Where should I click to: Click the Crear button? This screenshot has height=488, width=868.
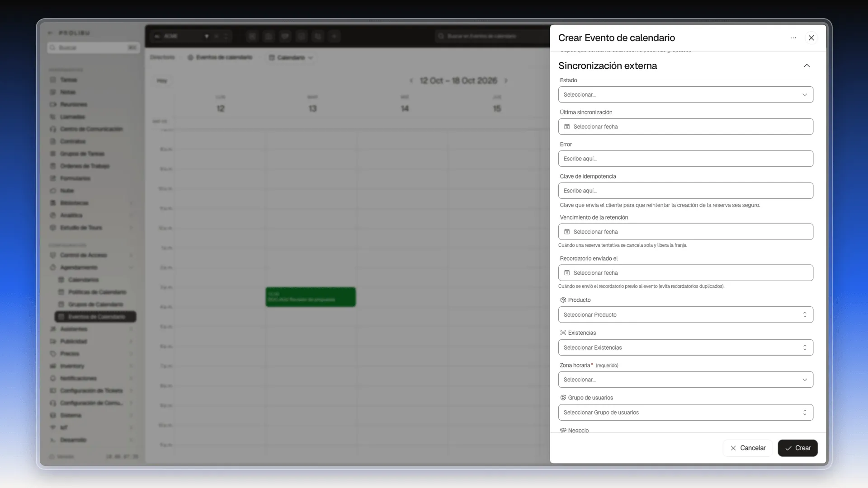pos(797,448)
